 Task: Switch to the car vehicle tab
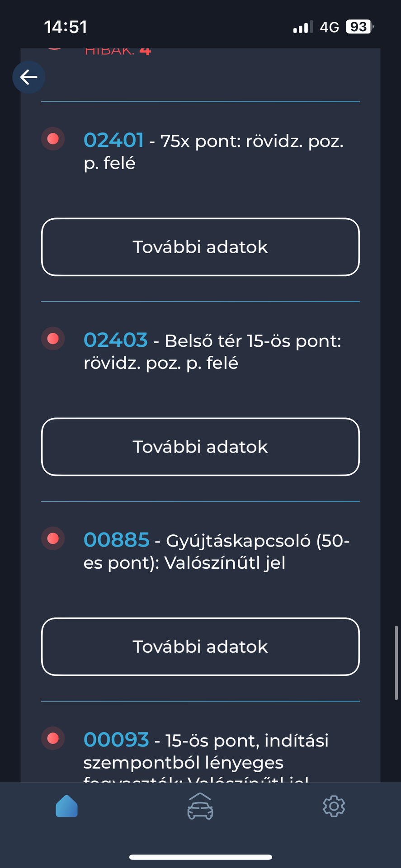point(200,806)
